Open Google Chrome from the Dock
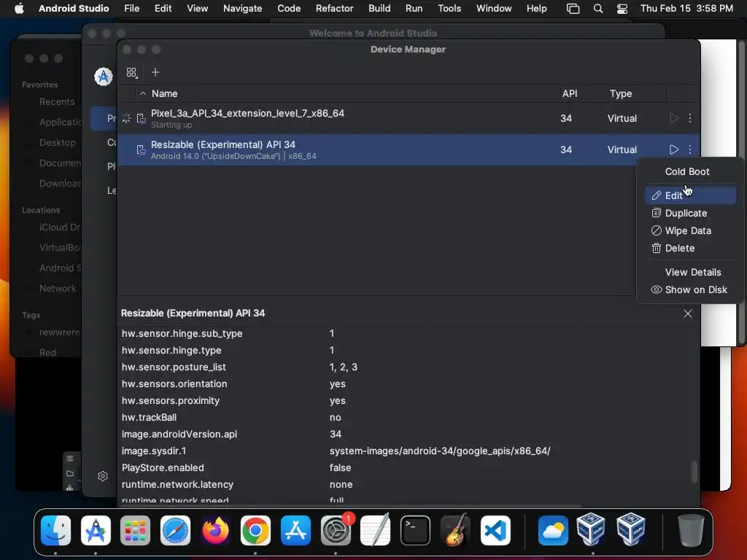Viewport: 747px width, 560px height. tap(255, 530)
